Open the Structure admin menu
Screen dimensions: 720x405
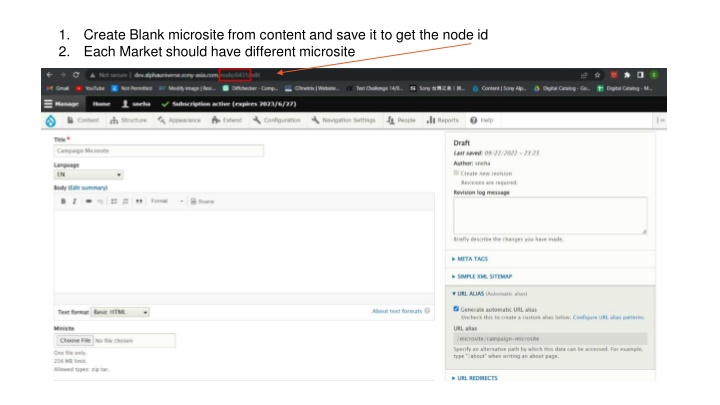click(x=129, y=120)
